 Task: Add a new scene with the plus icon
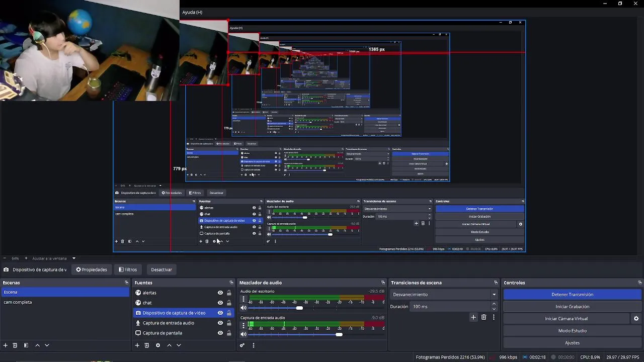[x=6, y=345]
